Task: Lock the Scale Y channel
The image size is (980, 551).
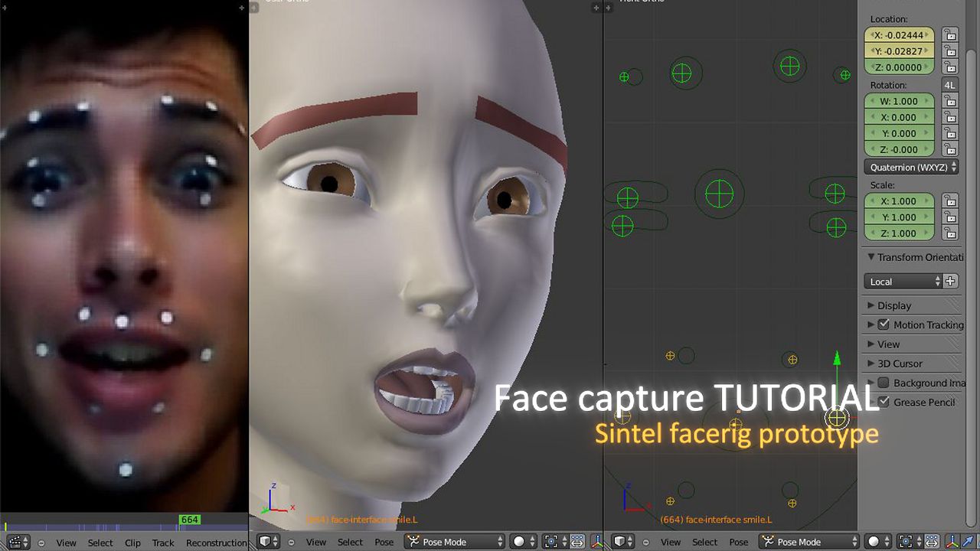Action: (x=949, y=217)
